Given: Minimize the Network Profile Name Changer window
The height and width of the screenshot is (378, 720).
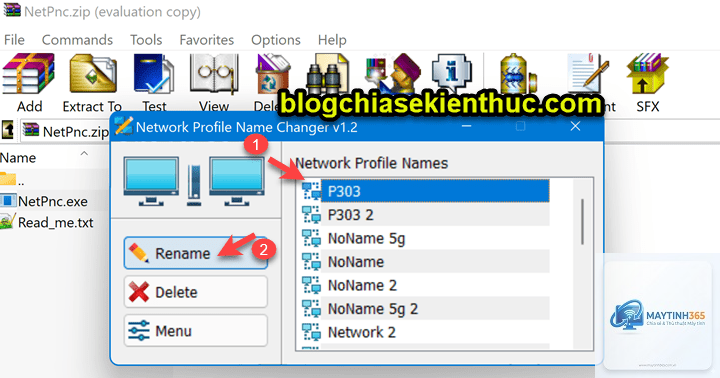Looking at the screenshot, I should tap(467, 126).
